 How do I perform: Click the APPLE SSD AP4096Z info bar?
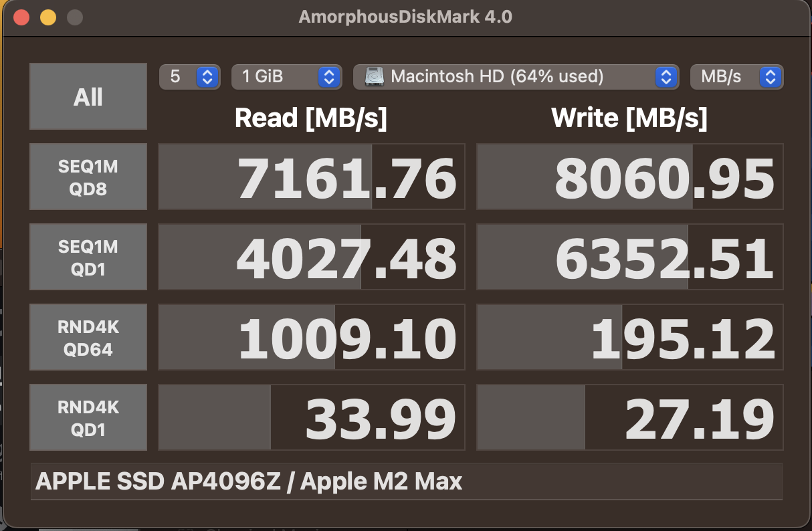tap(406, 481)
